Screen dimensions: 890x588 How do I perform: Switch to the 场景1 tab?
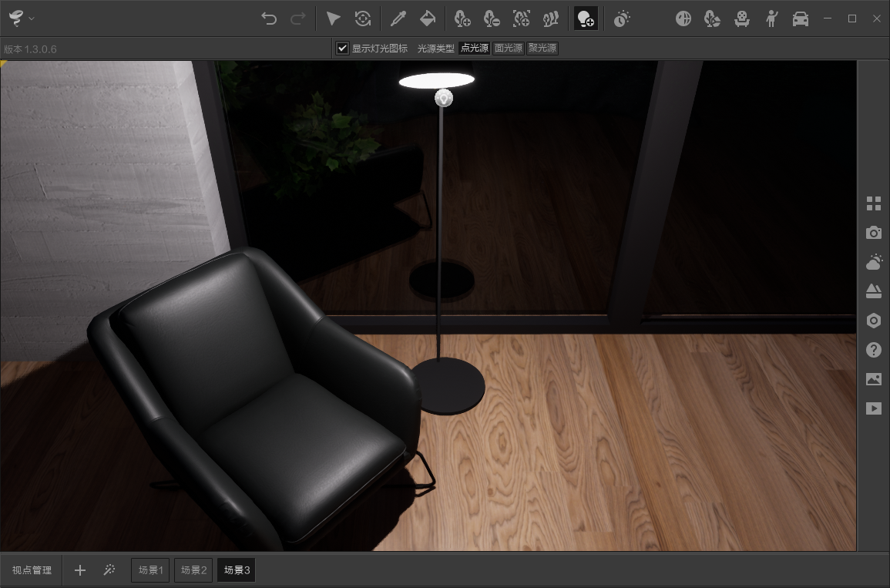[x=149, y=570]
